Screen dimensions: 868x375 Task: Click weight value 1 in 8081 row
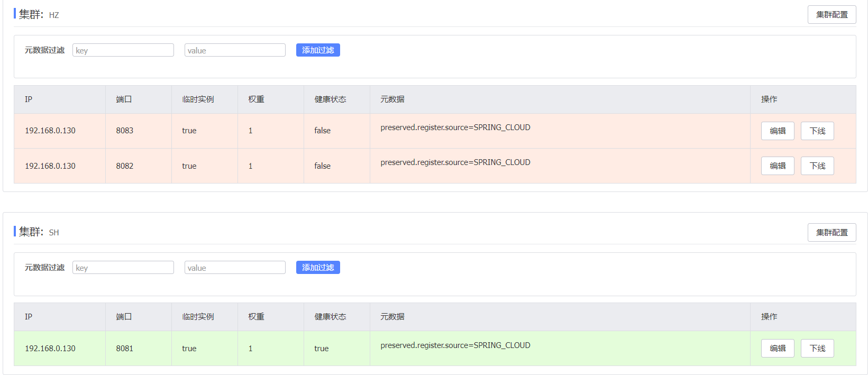250,349
